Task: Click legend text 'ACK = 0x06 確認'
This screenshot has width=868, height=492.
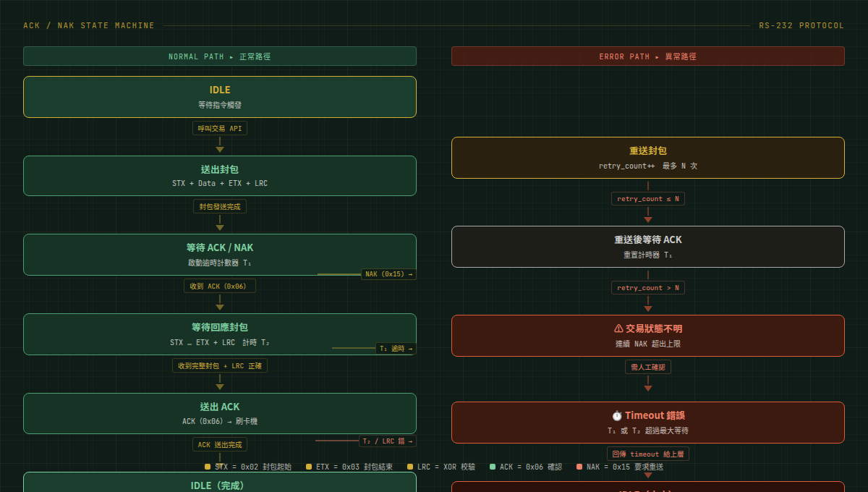Action: 531,467
